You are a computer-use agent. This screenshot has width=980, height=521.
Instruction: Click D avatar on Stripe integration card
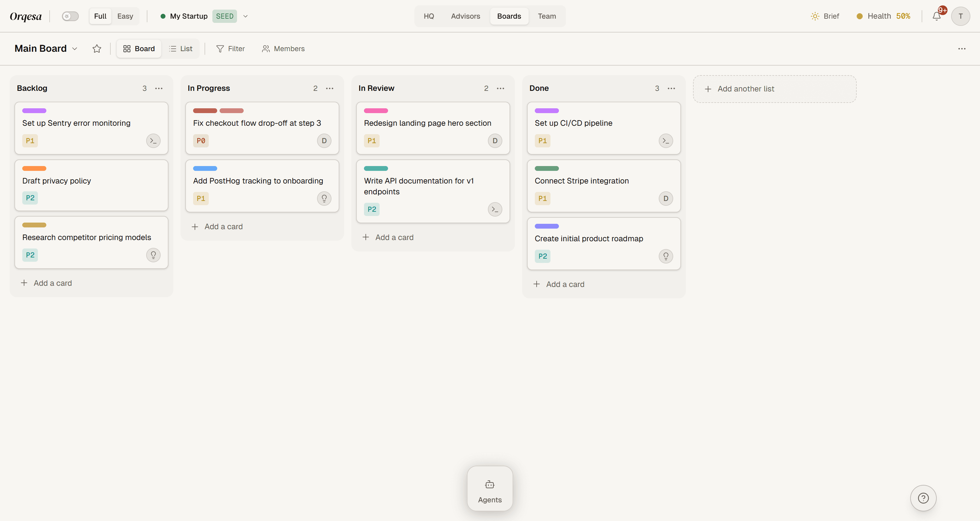tap(666, 198)
